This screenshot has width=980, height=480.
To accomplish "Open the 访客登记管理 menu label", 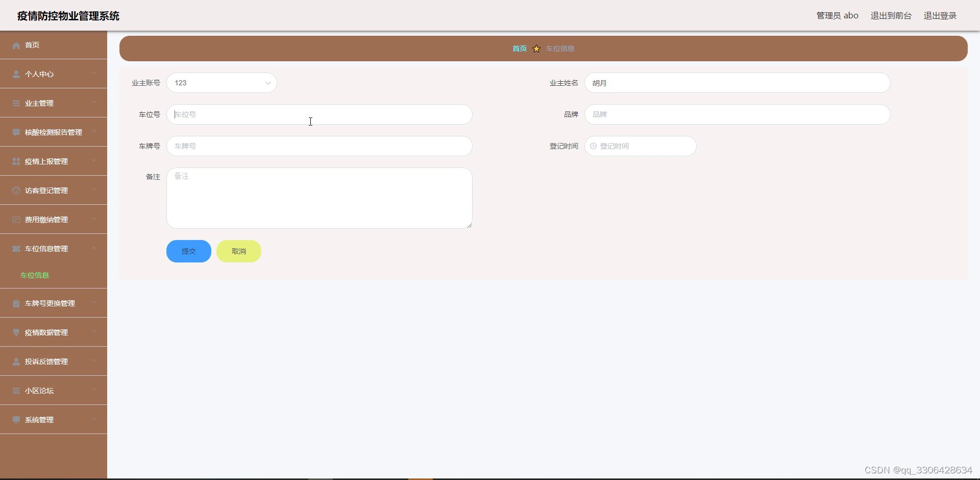I will 46,191.
